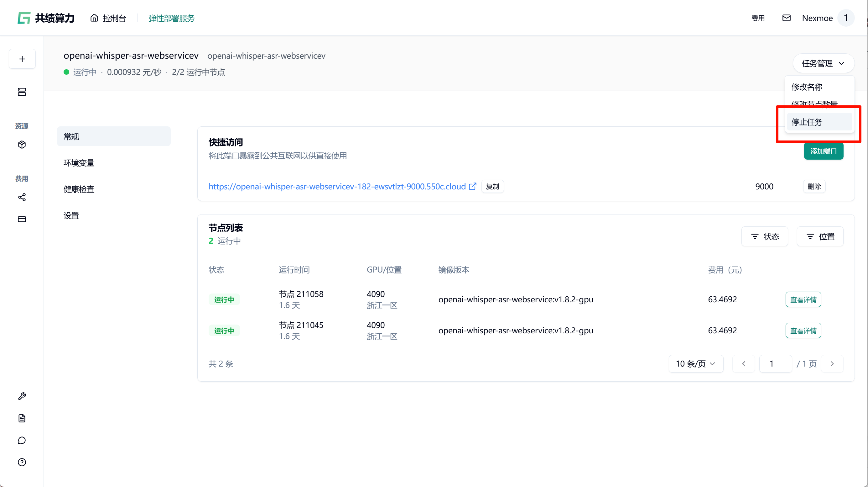Open the 状态 filter dropdown

tap(765, 236)
